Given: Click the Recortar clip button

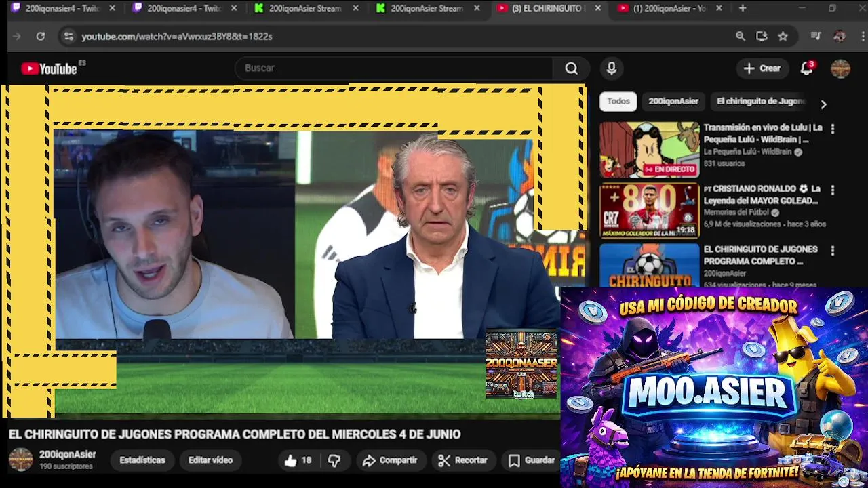Looking at the screenshot, I should coord(463,460).
